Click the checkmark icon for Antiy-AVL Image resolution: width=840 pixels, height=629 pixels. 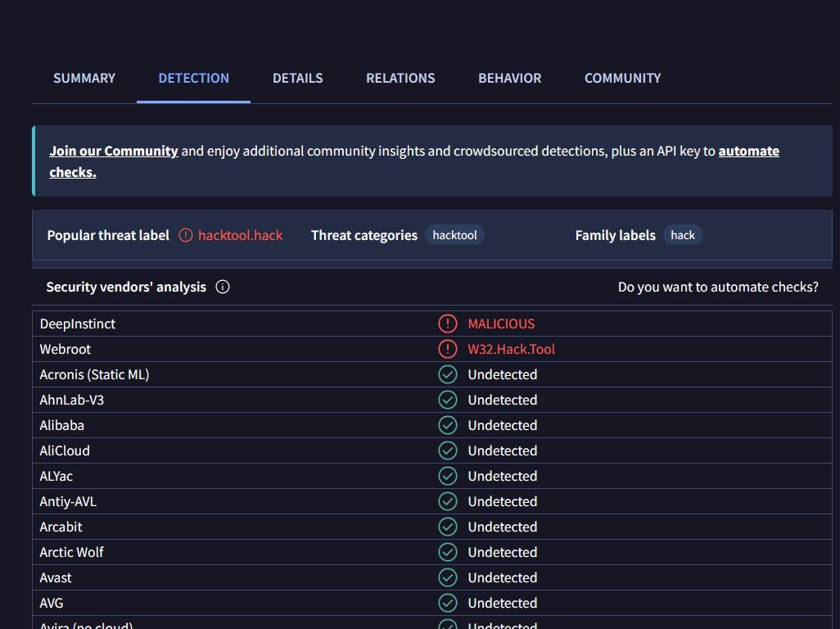pos(447,501)
